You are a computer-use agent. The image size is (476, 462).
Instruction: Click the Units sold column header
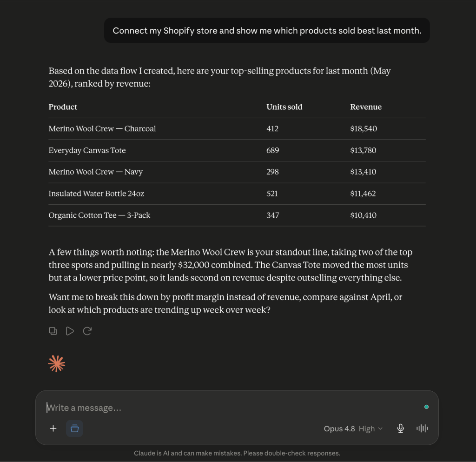(284, 107)
